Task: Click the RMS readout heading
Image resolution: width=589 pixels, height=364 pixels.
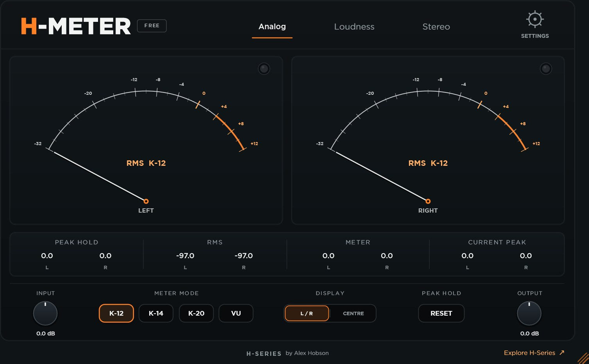Action: point(215,242)
